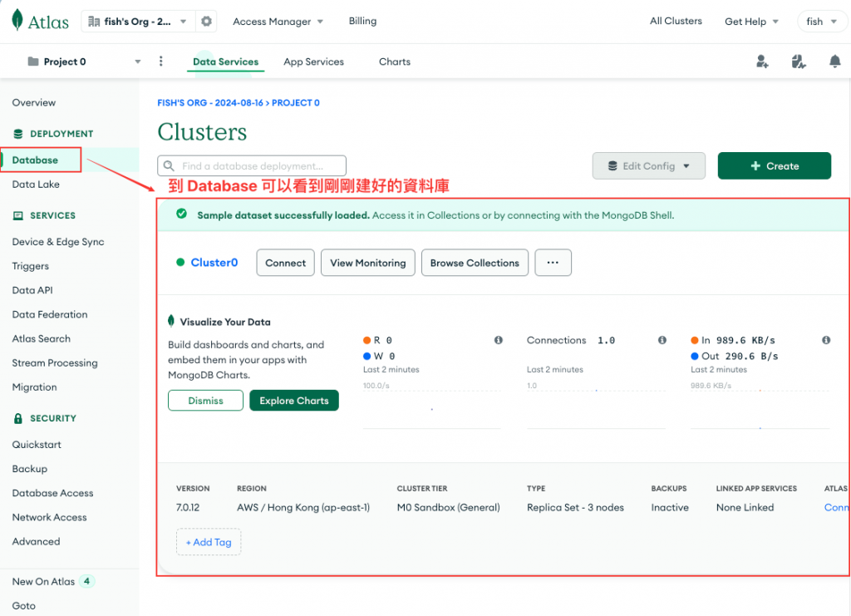This screenshot has width=851, height=616.
Task: Open the fish's Org organization selector
Action: [x=138, y=21]
